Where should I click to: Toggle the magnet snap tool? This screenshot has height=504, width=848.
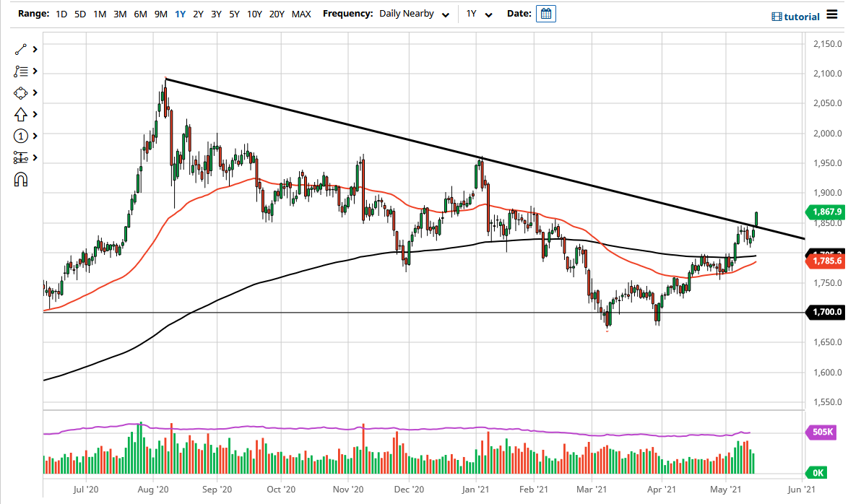[x=20, y=180]
